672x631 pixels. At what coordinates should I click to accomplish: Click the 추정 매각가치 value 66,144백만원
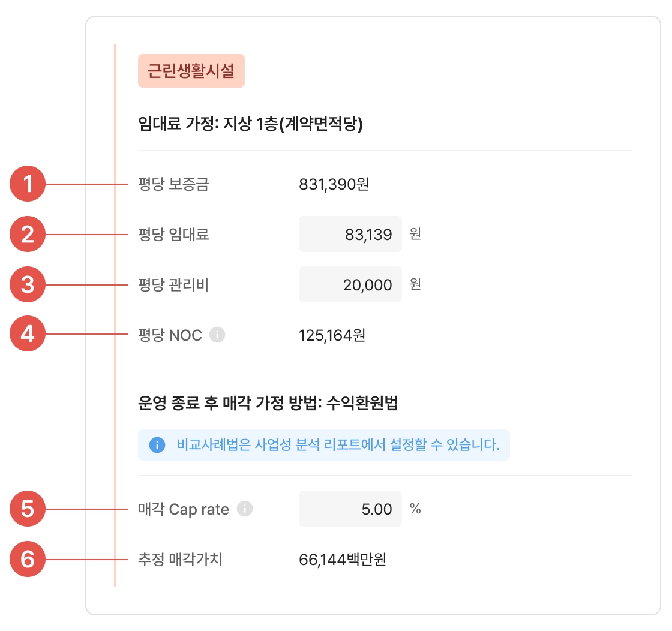tap(343, 560)
